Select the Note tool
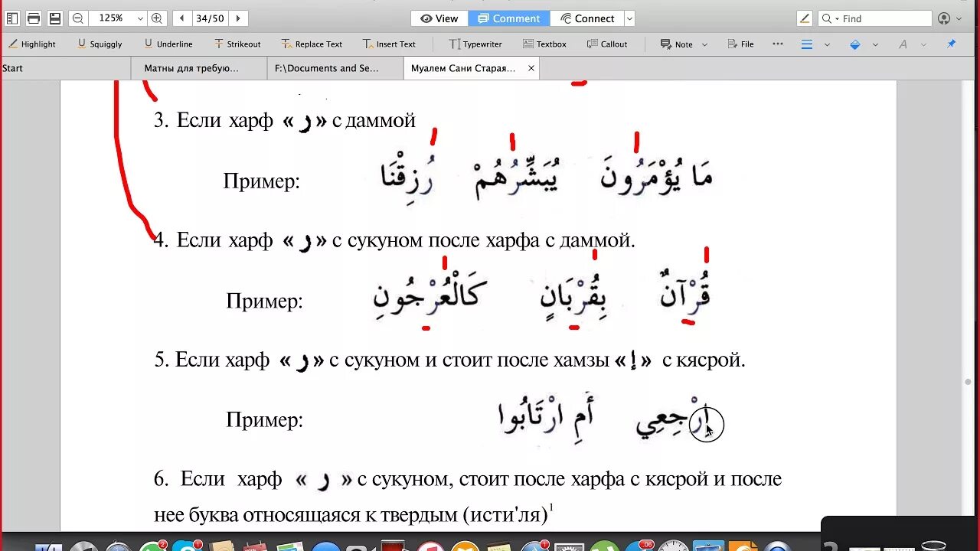The height and width of the screenshot is (551, 980). tap(677, 44)
